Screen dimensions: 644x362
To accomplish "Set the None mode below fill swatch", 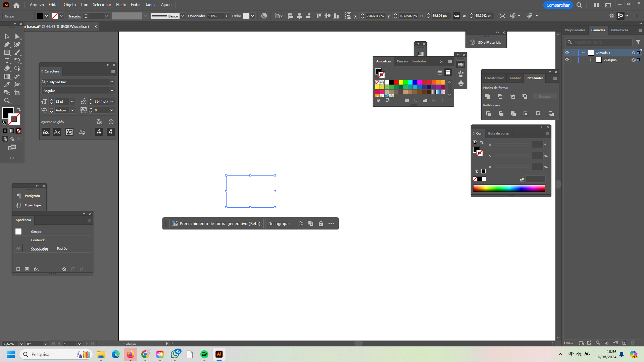I will 19,131.
